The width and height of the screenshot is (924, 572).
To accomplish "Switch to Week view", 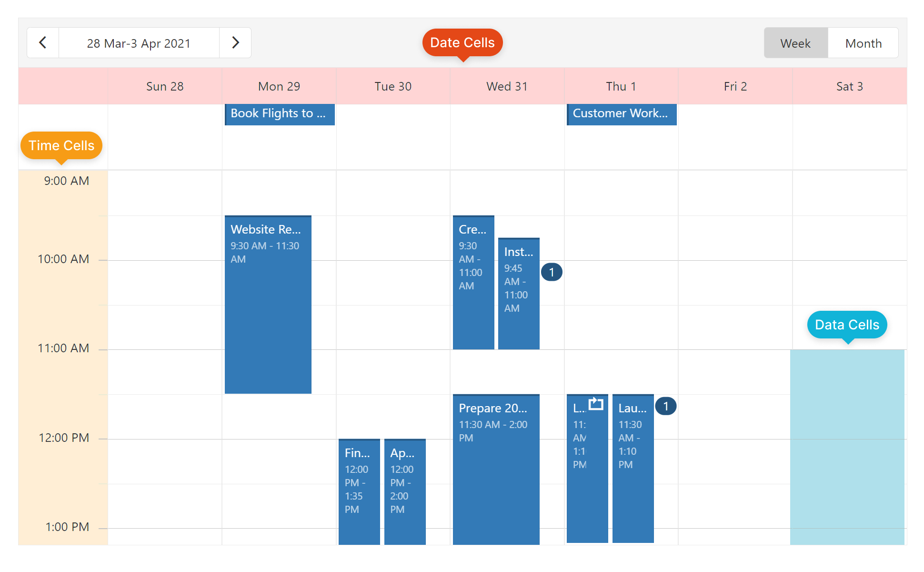I will pos(794,43).
